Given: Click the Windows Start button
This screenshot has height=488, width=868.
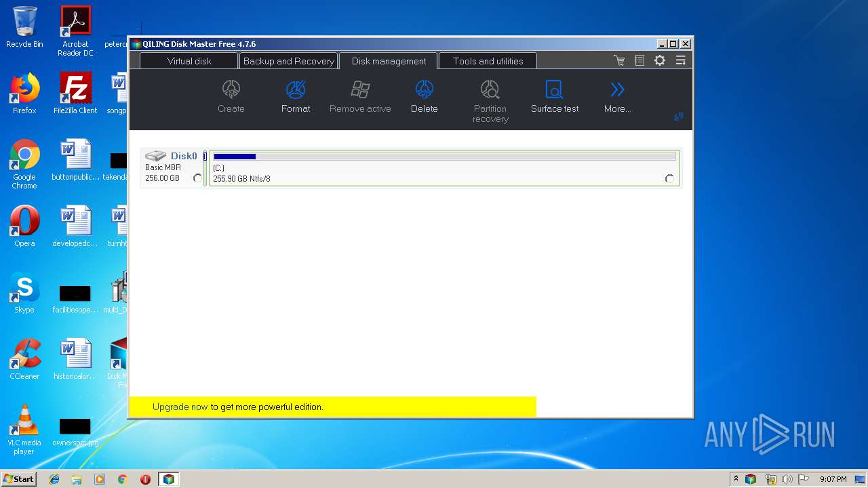Looking at the screenshot, I should 19,479.
